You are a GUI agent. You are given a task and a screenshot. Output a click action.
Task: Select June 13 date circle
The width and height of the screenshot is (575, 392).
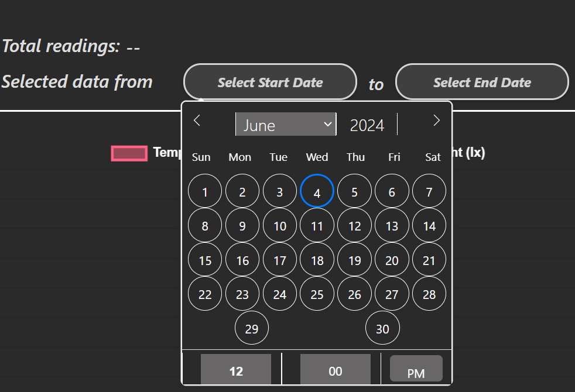pos(392,226)
